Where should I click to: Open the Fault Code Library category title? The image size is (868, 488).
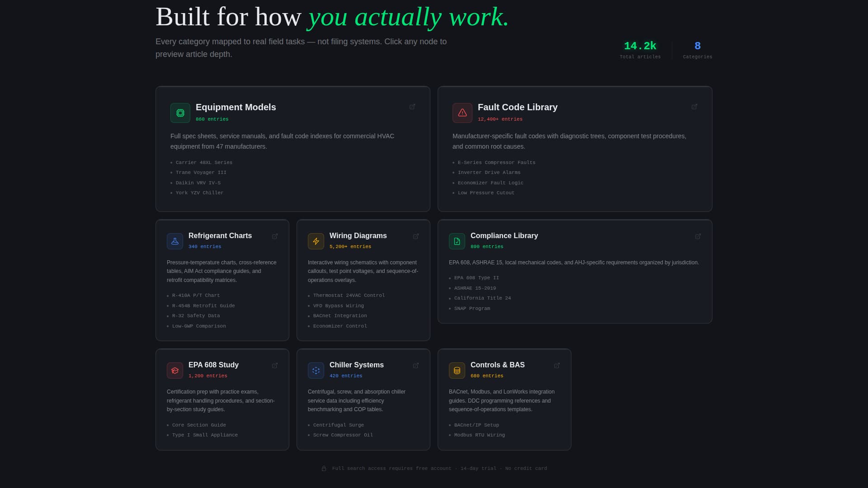[x=518, y=107]
